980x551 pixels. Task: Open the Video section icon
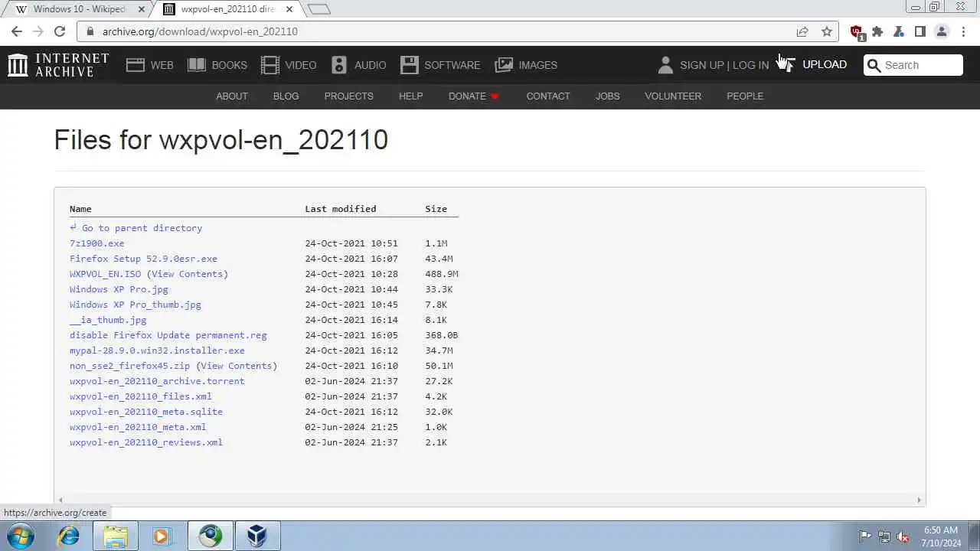270,65
